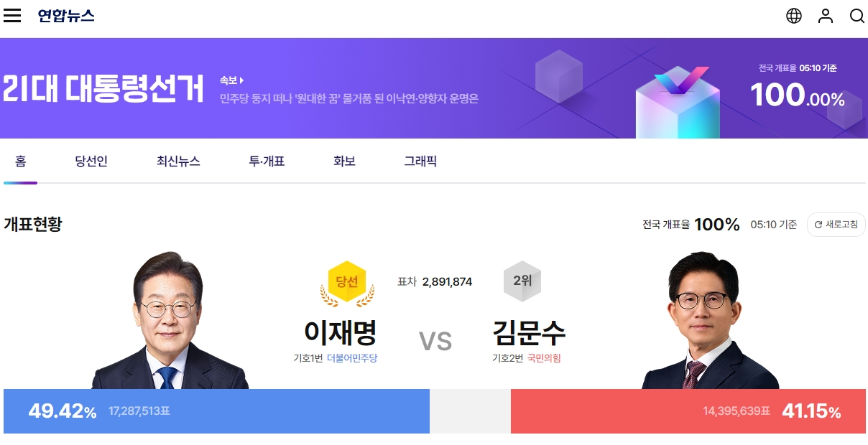Click 이재명 candidate portrait photo

click(x=170, y=320)
